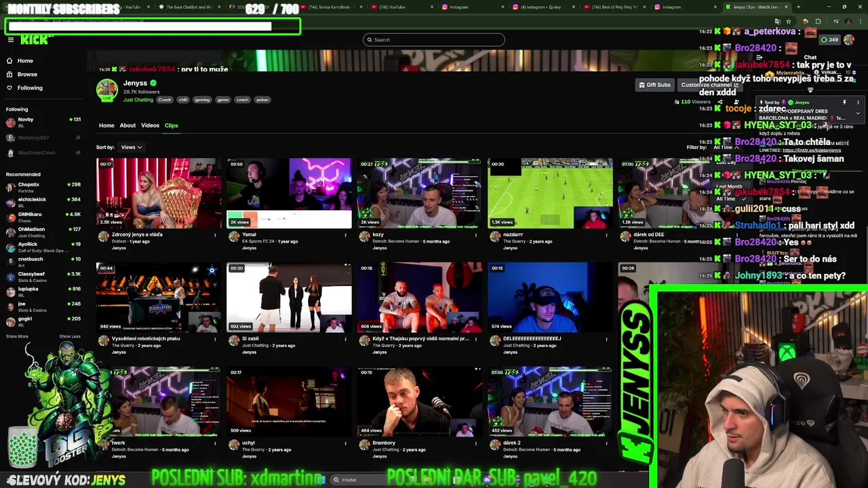
Task: Click the Jenyss channel avatar with LIVE badge
Action: tap(106, 90)
